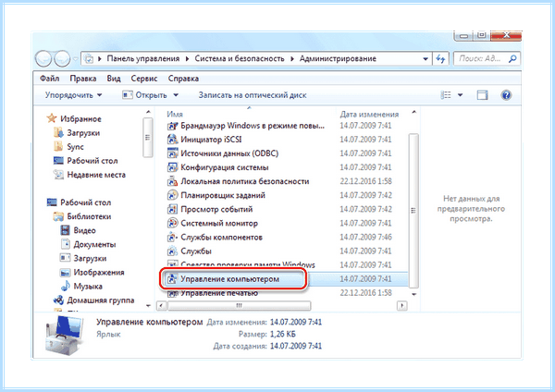Click Панель управления in address bar
555x392 pixels.
coord(143,59)
